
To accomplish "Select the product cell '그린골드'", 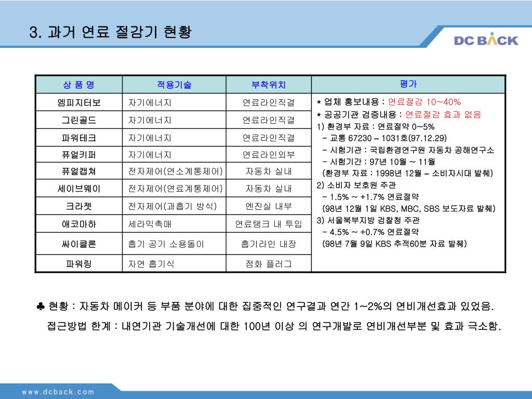I will pyautogui.click(x=79, y=120).
